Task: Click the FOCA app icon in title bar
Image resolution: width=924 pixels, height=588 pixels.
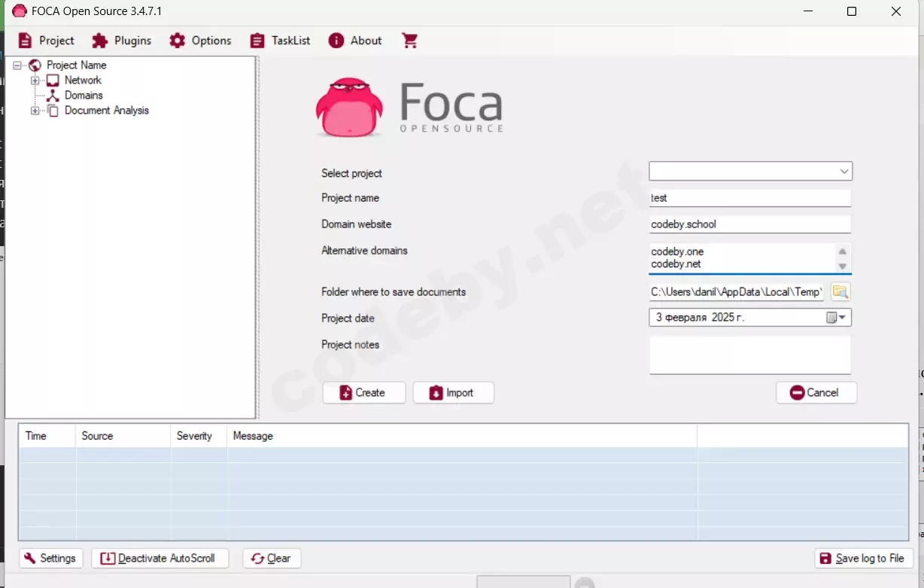Action: (x=20, y=11)
